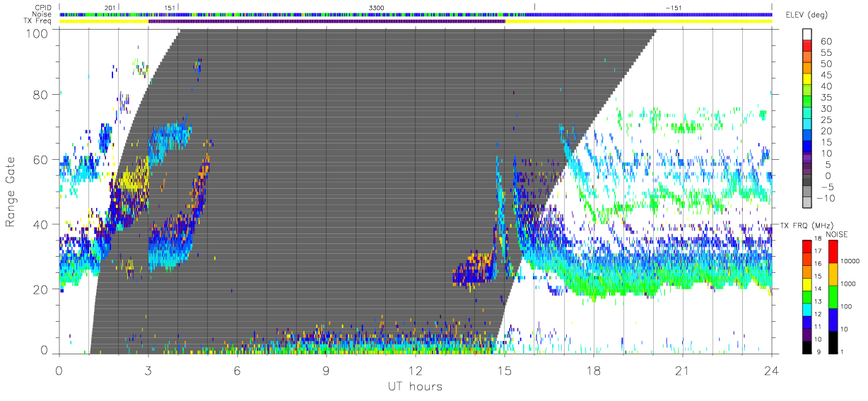Click UT hours tick label '6'
868x401 pixels.
click(237, 370)
